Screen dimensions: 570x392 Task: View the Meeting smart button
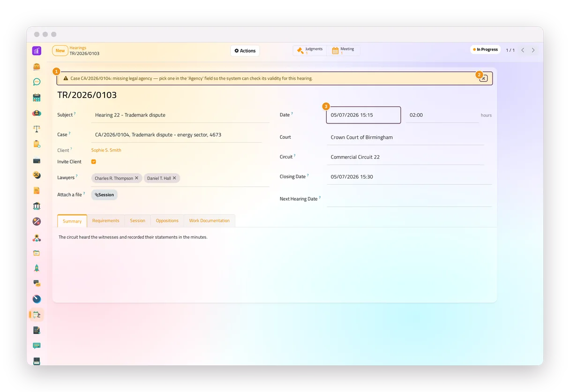pyautogui.click(x=343, y=51)
